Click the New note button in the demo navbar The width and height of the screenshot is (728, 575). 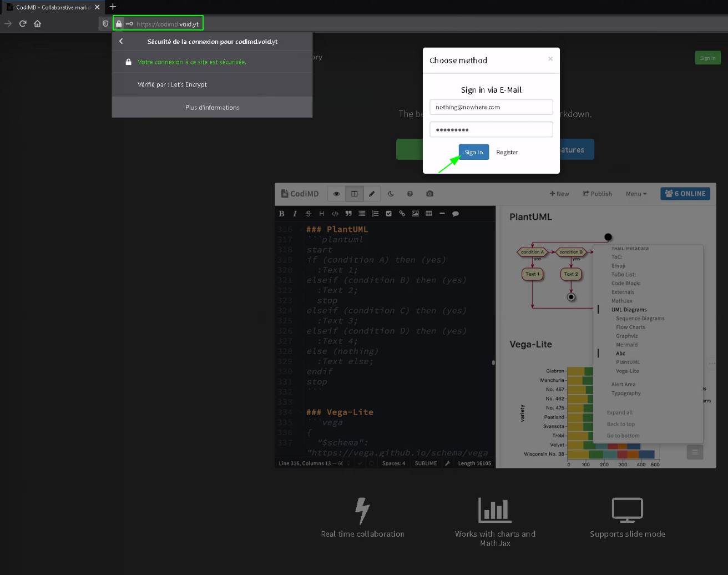click(x=559, y=194)
